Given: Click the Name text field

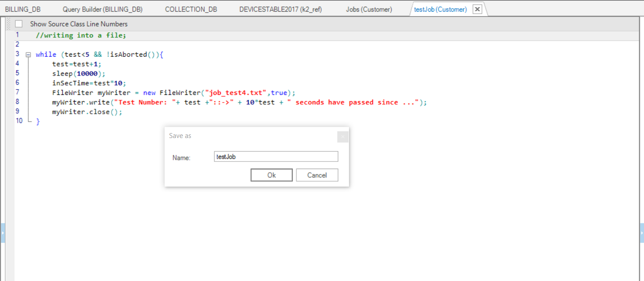Looking at the screenshot, I should [x=276, y=156].
